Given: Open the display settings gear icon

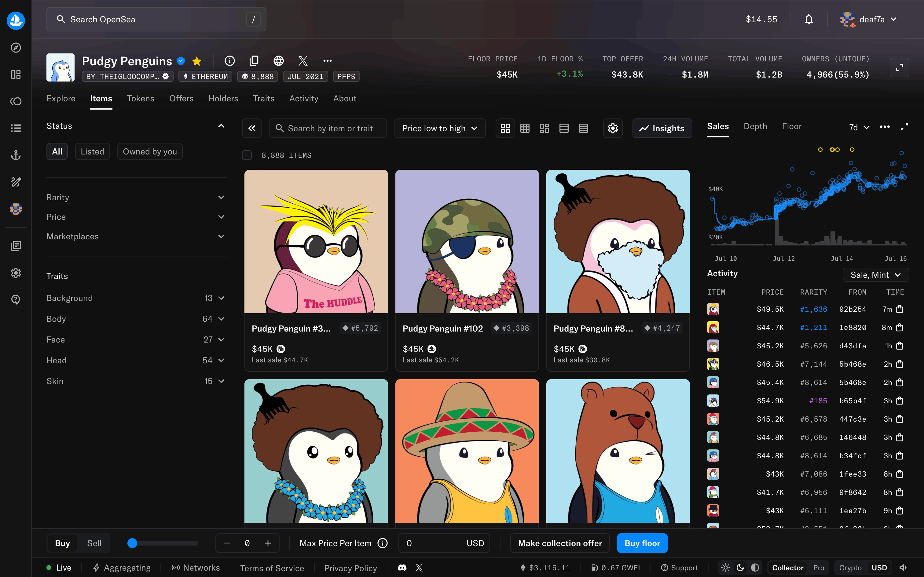Looking at the screenshot, I should [612, 128].
